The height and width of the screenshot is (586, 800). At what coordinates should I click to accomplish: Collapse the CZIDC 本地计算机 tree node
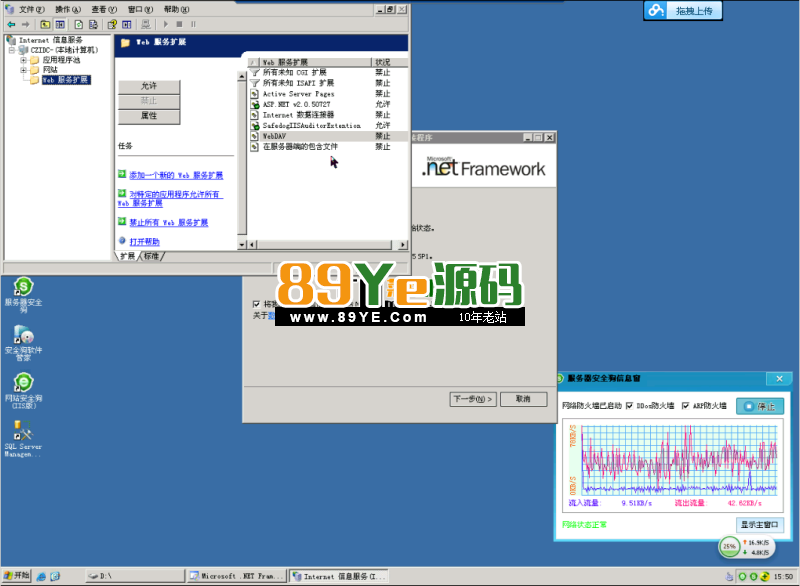click(x=11, y=50)
